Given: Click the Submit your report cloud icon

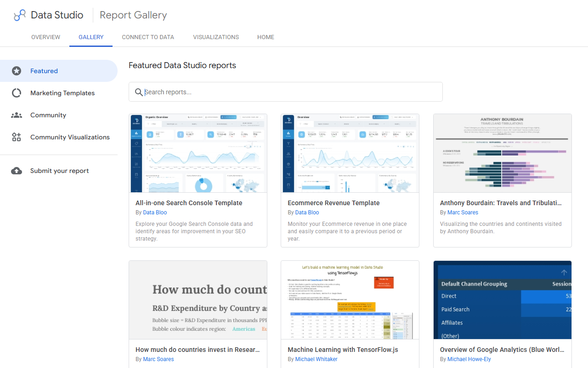Looking at the screenshot, I should pyautogui.click(x=17, y=171).
